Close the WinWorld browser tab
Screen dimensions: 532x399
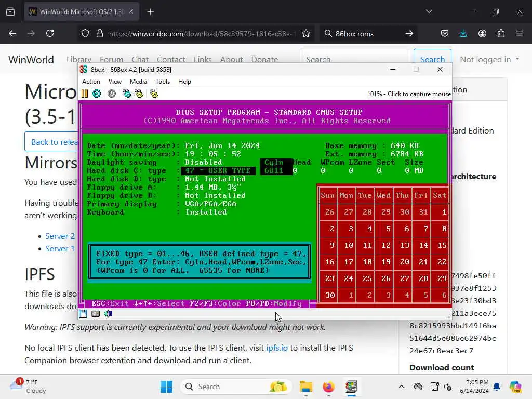coord(131,12)
